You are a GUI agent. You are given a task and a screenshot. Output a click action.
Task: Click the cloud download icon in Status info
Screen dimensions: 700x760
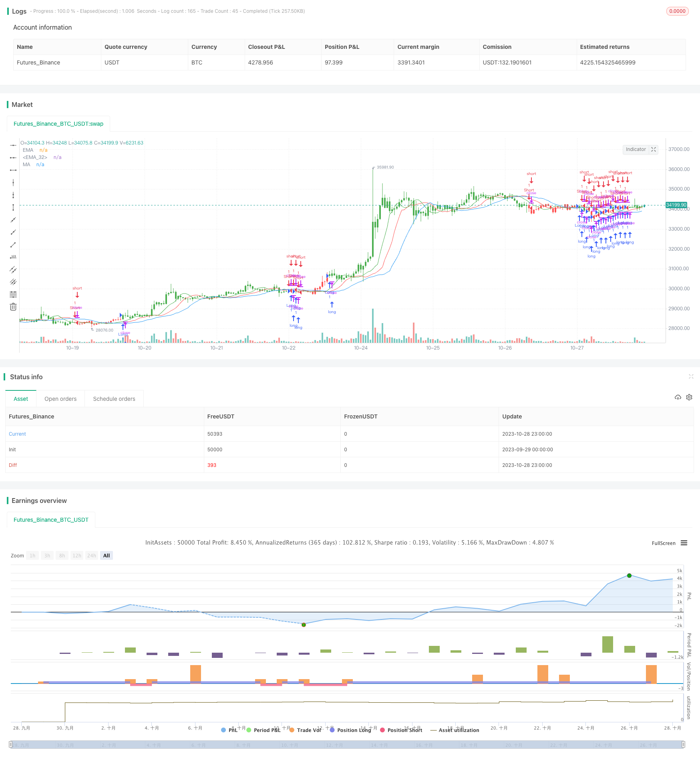pyautogui.click(x=678, y=397)
